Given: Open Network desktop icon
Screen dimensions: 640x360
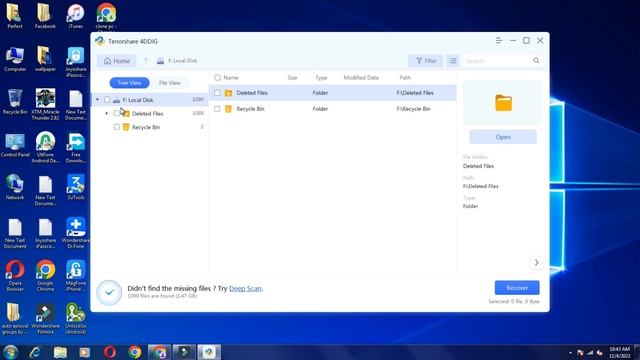Looking at the screenshot, I should point(15,187).
